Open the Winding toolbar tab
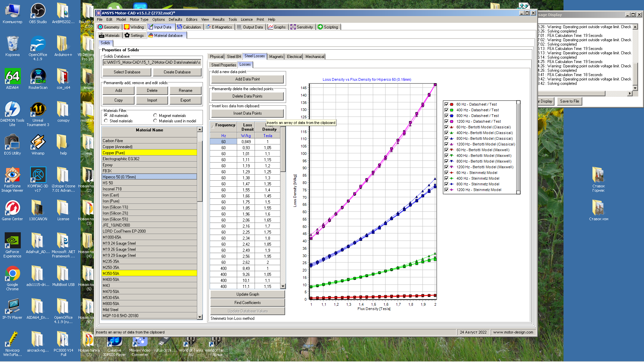This screenshot has height=362, width=644. [x=134, y=27]
